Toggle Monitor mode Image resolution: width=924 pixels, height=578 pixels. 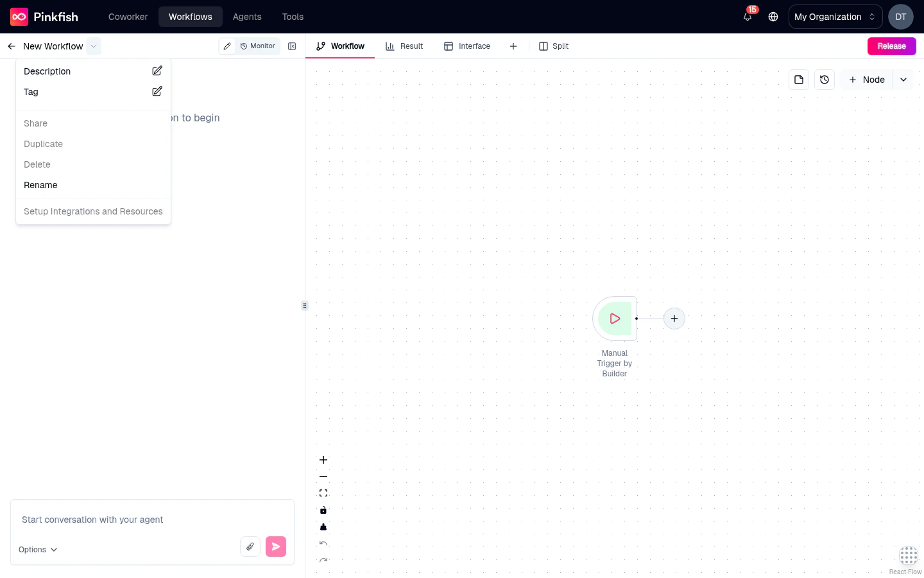[x=258, y=46]
